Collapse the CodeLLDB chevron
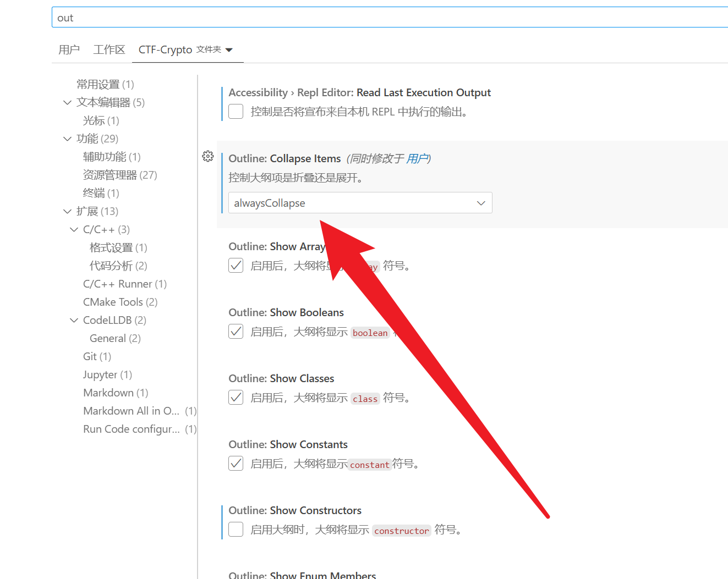Screen dimensions: 728x579 [74, 321]
